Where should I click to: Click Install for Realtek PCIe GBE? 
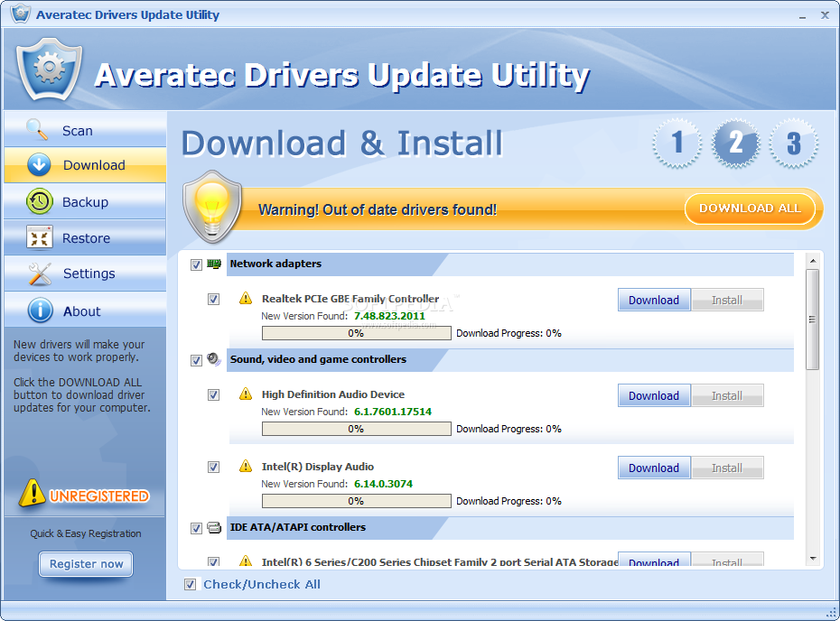coord(727,300)
